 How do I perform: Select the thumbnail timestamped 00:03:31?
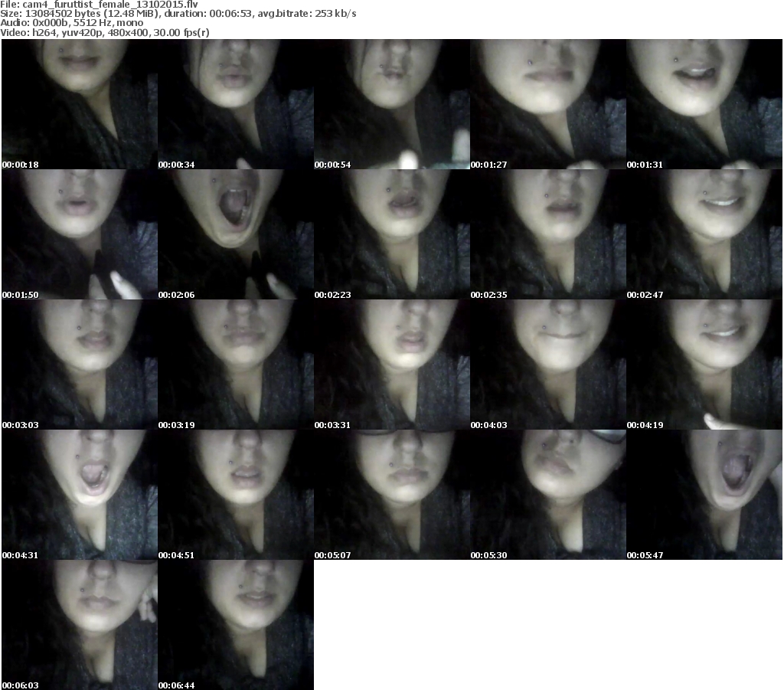pyautogui.click(x=391, y=365)
